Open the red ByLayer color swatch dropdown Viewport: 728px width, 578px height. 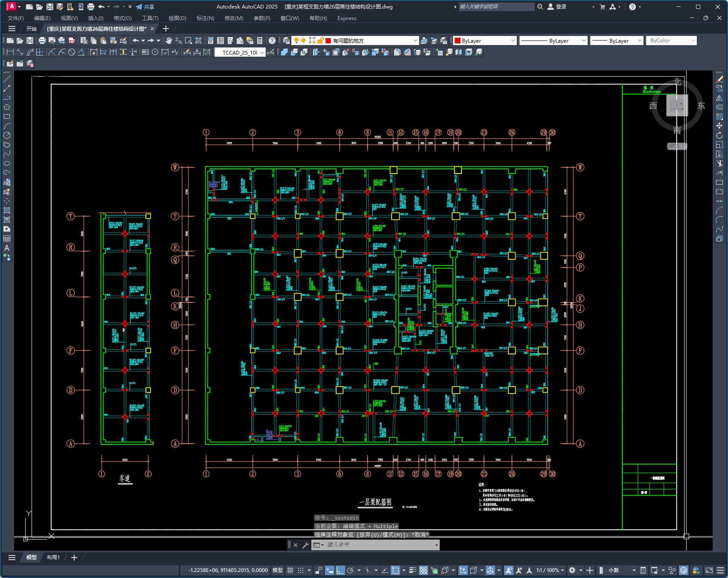(485, 41)
